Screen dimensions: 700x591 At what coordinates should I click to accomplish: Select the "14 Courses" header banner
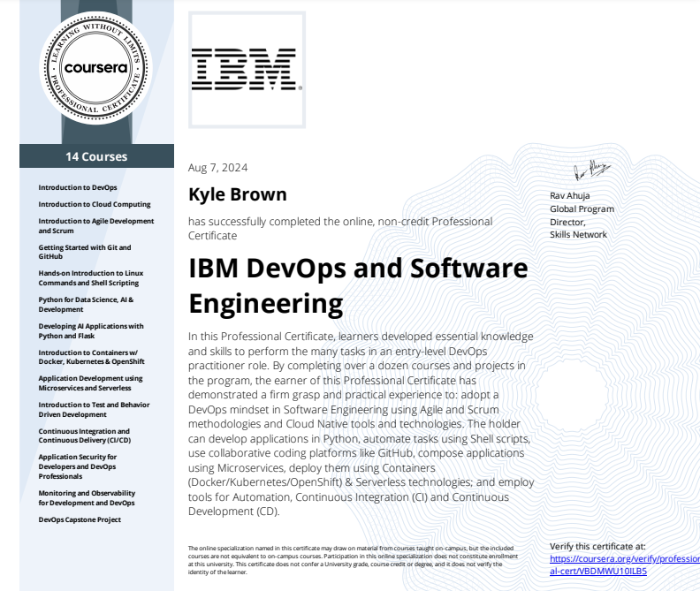[96, 156]
